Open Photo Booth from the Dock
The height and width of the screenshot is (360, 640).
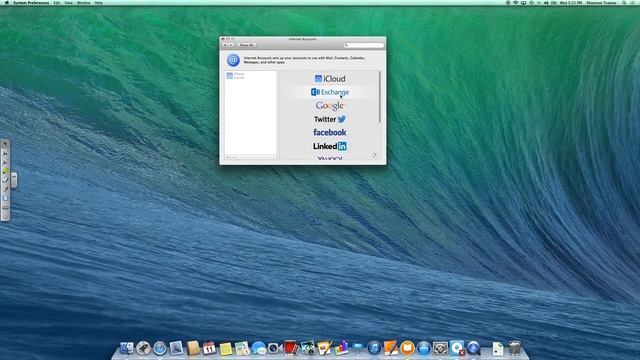coord(291,348)
